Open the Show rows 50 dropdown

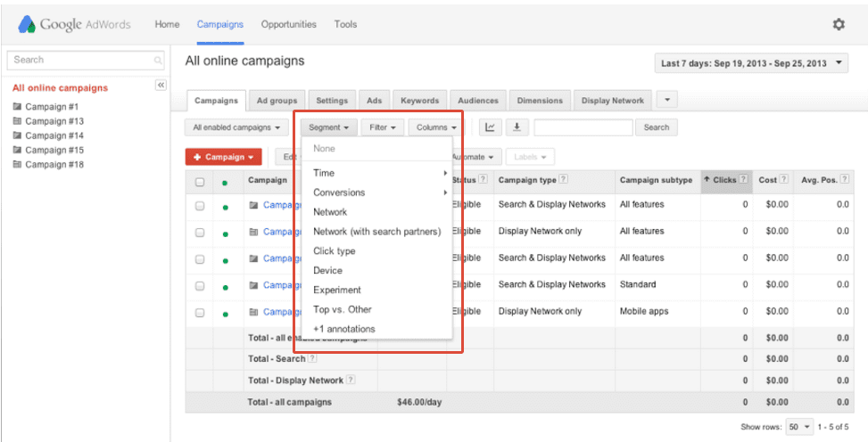[x=800, y=427]
